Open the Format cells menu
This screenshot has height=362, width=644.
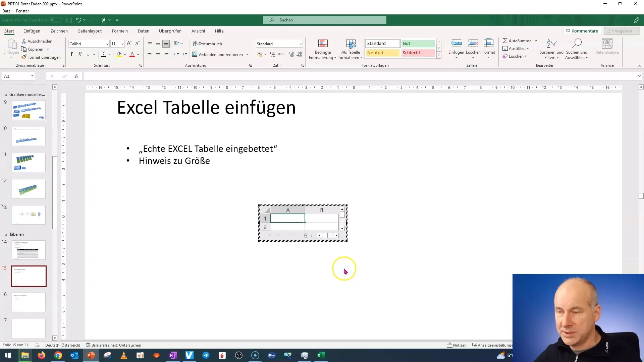[489, 49]
